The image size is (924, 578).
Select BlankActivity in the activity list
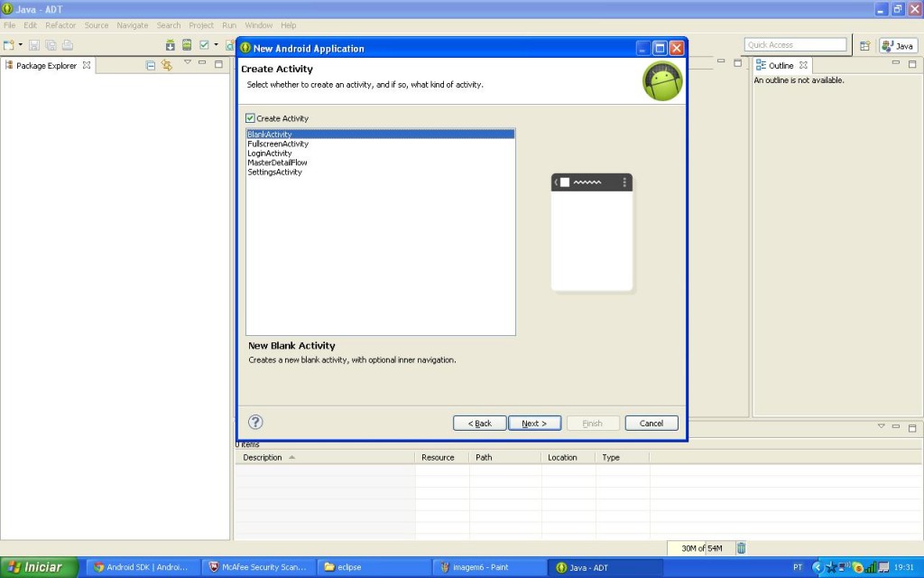point(380,134)
